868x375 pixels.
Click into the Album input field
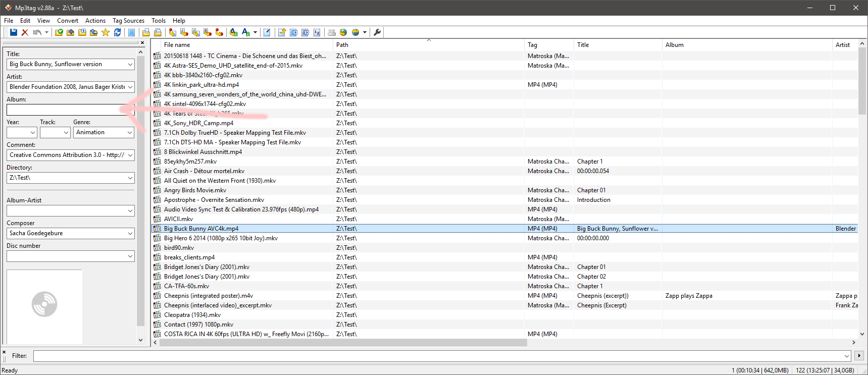70,110
